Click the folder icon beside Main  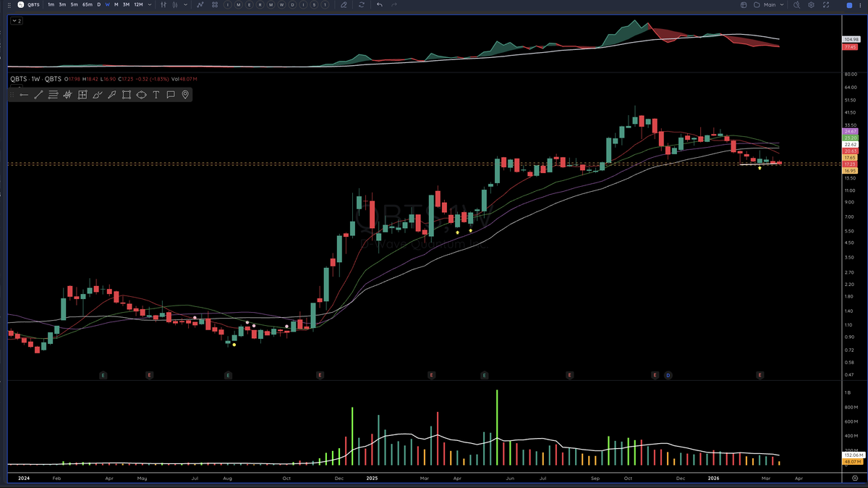pos(757,5)
